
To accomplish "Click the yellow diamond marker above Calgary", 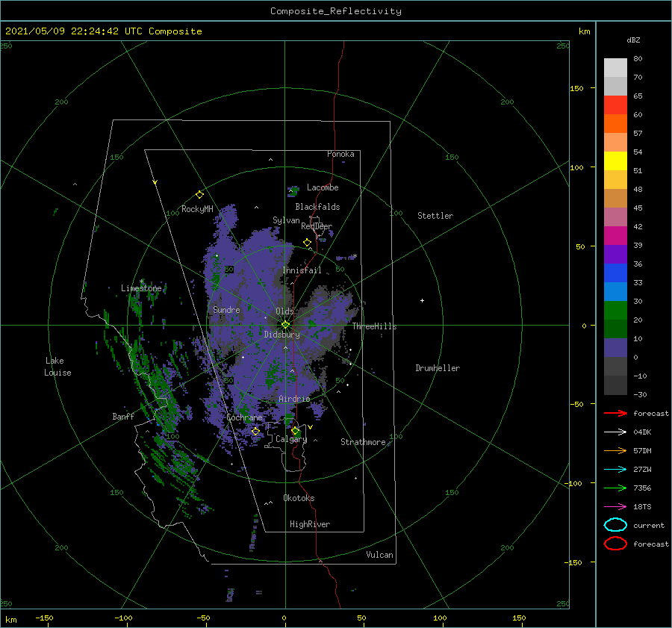I will click(x=295, y=430).
